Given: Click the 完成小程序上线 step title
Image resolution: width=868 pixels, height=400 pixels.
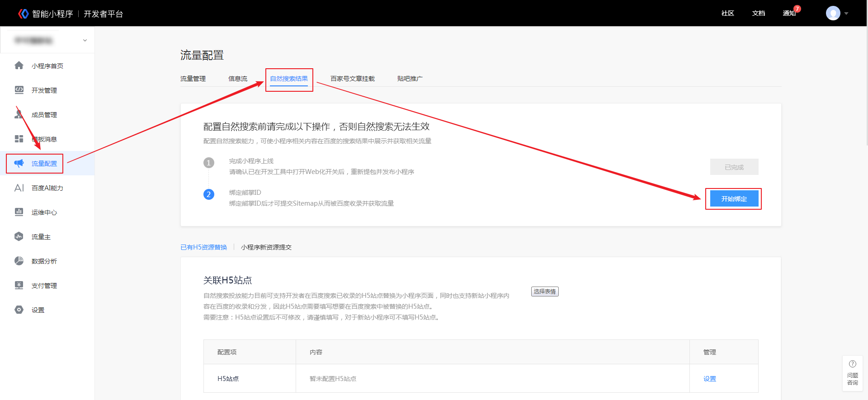Looking at the screenshot, I should (251, 161).
